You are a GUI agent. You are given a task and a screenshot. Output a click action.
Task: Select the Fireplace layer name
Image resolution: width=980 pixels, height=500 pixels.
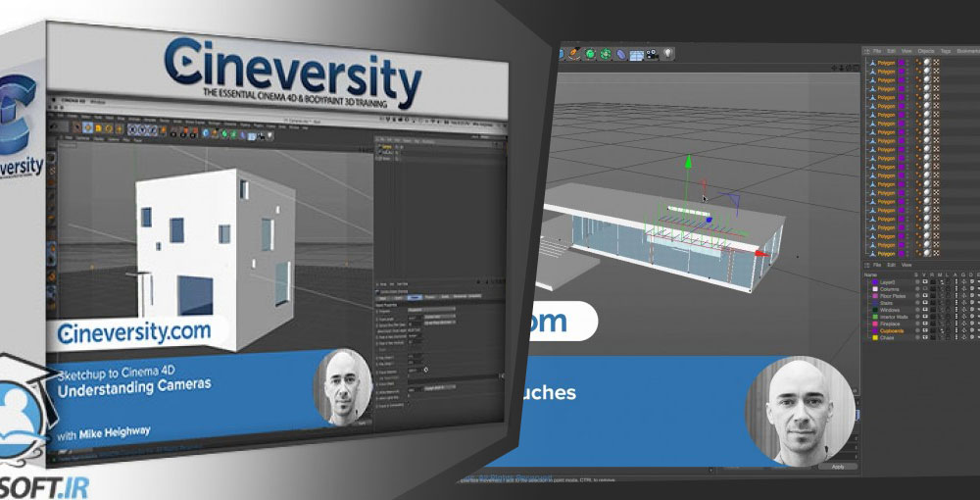890,324
